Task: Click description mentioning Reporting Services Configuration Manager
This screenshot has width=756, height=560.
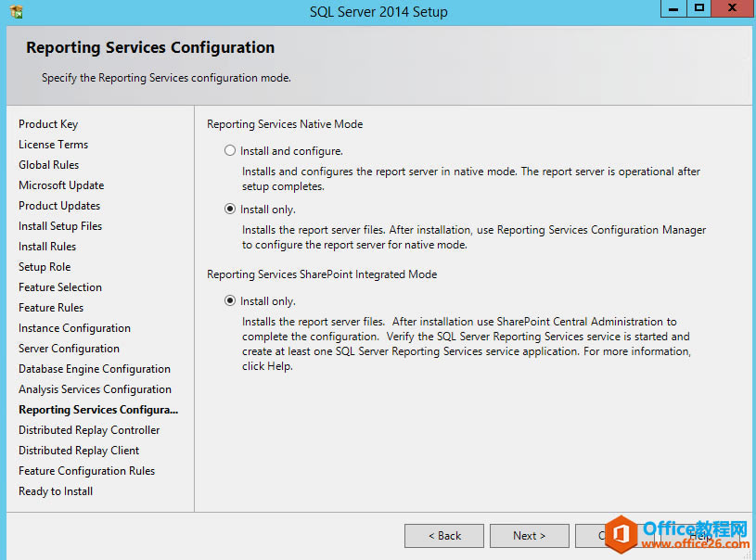Action: tap(473, 237)
